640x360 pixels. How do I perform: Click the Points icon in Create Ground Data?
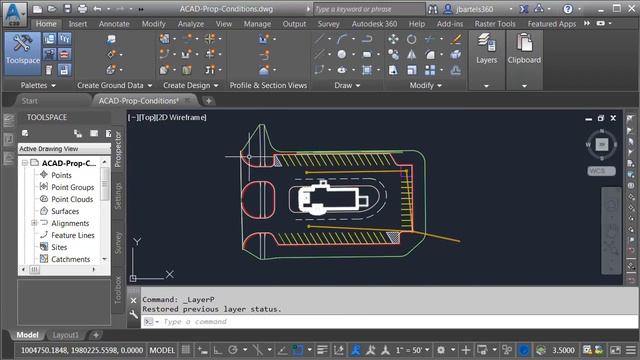111,54
